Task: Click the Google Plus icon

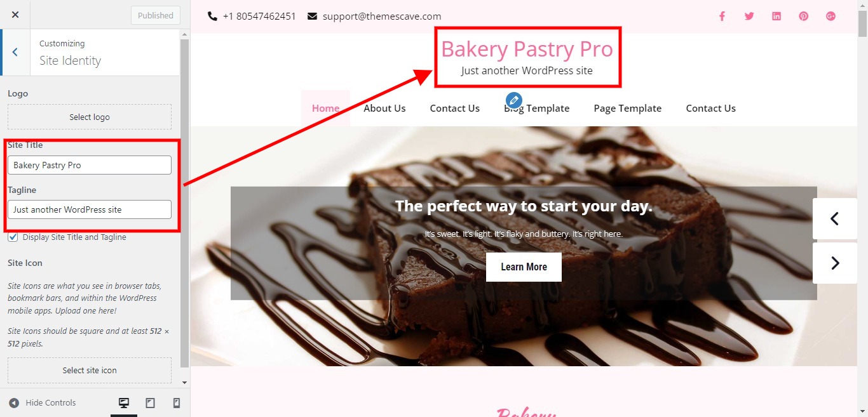Action: (831, 17)
